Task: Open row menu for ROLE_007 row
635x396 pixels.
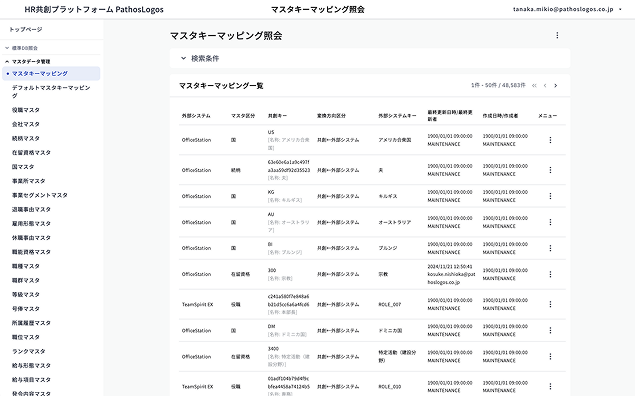Action: [x=550, y=304]
